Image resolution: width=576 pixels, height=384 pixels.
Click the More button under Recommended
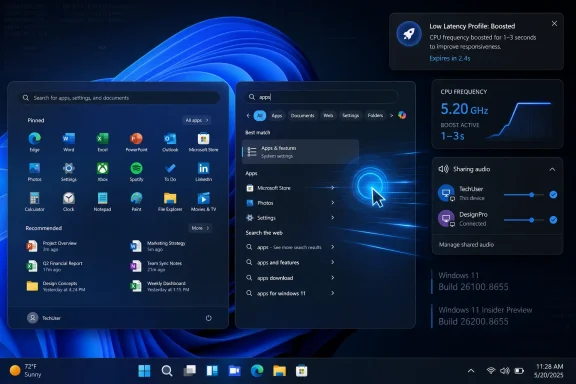pyautogui.click(x=200, y=228)
